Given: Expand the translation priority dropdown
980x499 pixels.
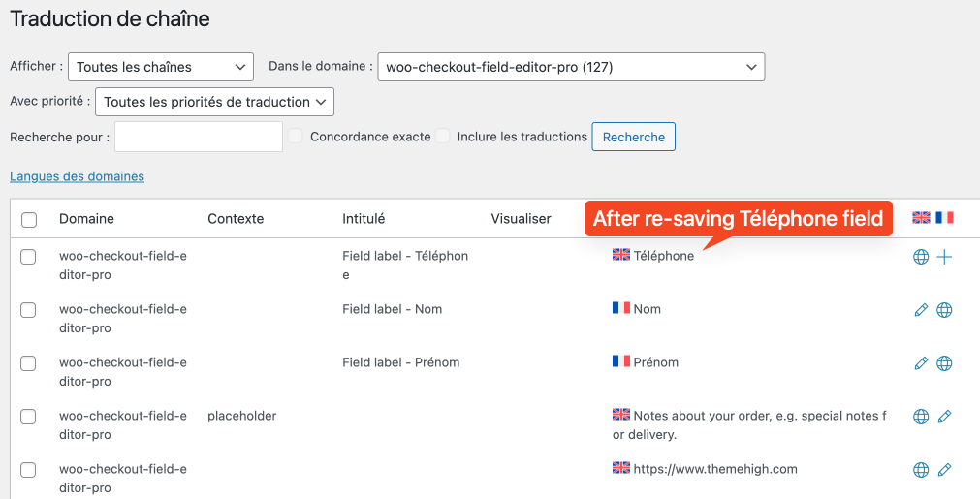Looking at the screenshot, I should (214, 102).
